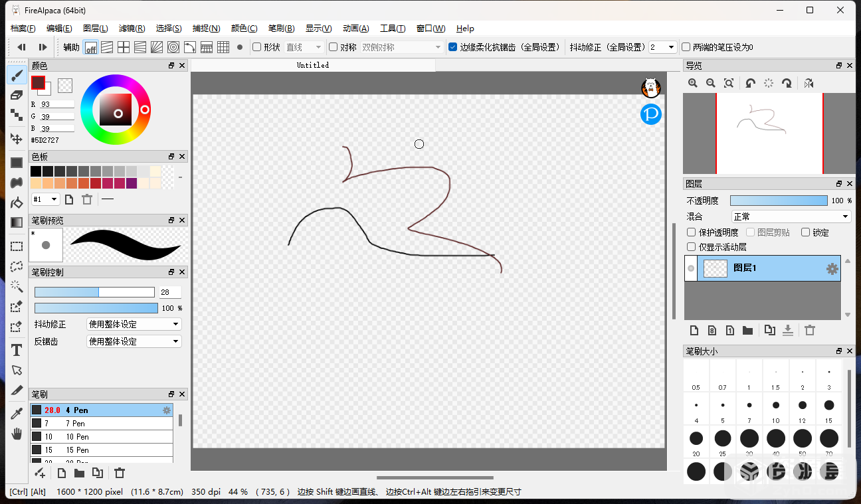Select the Eraser tool
The image size is (861, 504).
click(x=17, y=95)
